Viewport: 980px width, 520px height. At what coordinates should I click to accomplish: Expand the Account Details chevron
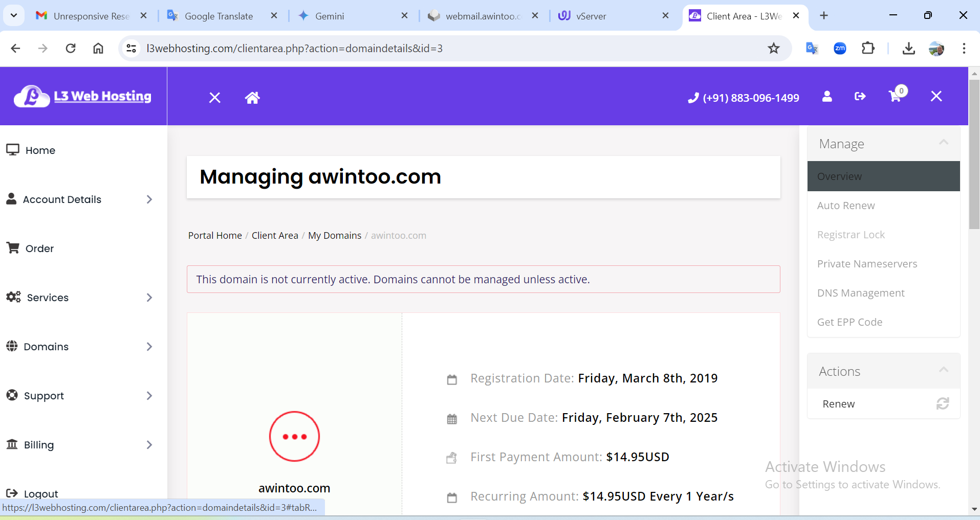click(149, 199)
